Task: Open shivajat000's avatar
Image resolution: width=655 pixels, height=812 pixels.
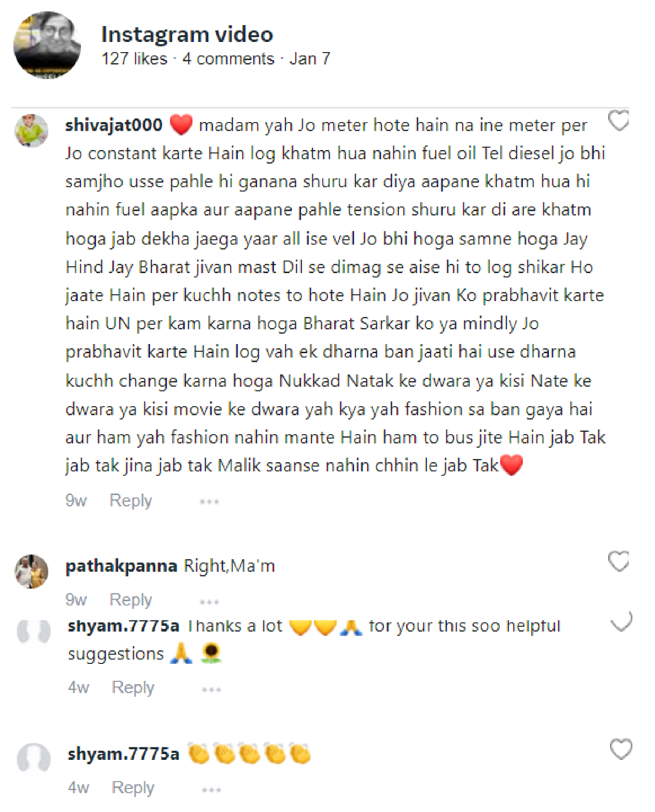Action: (31, 130)
